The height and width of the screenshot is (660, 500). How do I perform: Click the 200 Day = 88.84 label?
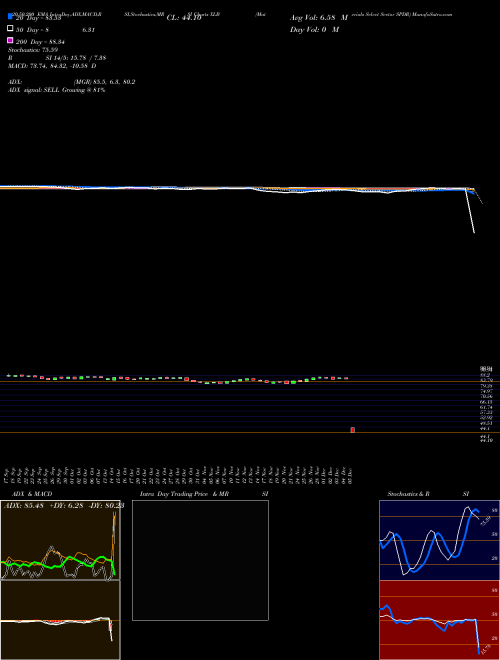pyautogui.click(x=40, y=42)
